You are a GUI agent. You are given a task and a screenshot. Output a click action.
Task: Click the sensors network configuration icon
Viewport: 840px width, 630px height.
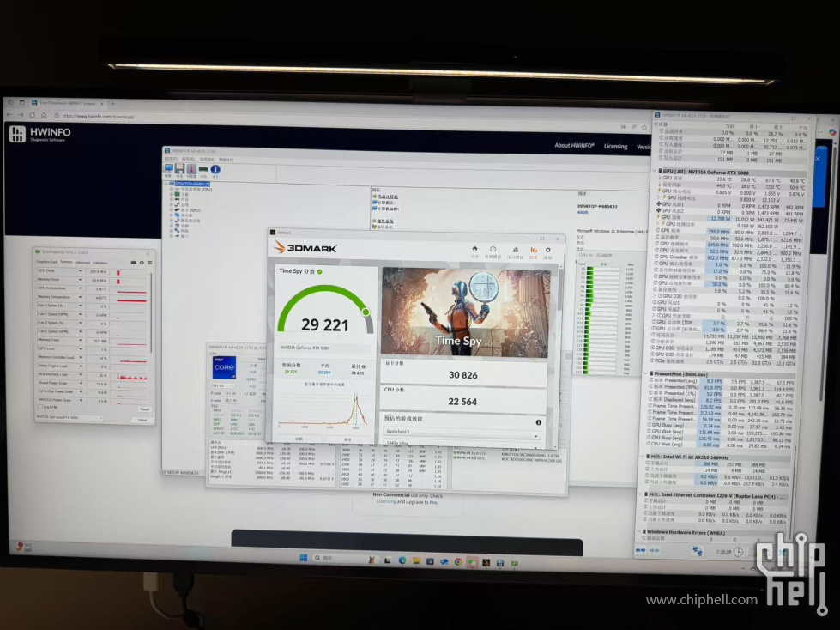pyautogui.click(x=697, y=551)
